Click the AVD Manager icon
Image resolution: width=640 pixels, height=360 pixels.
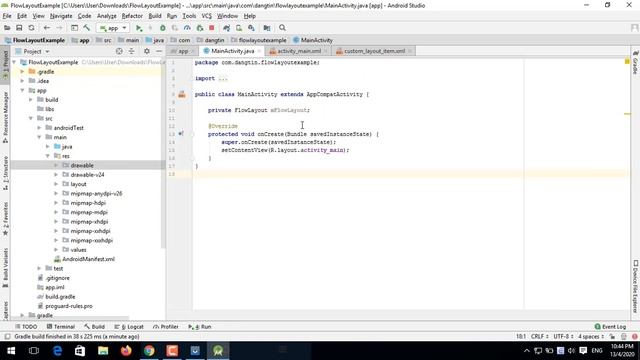(239, 28)
